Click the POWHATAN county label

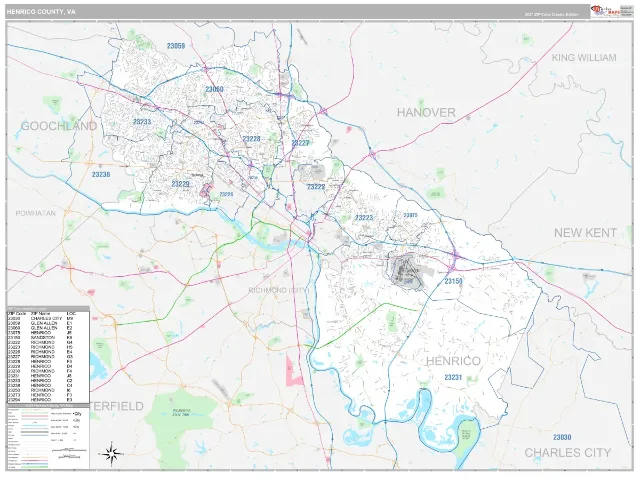[x=36, y=213]
